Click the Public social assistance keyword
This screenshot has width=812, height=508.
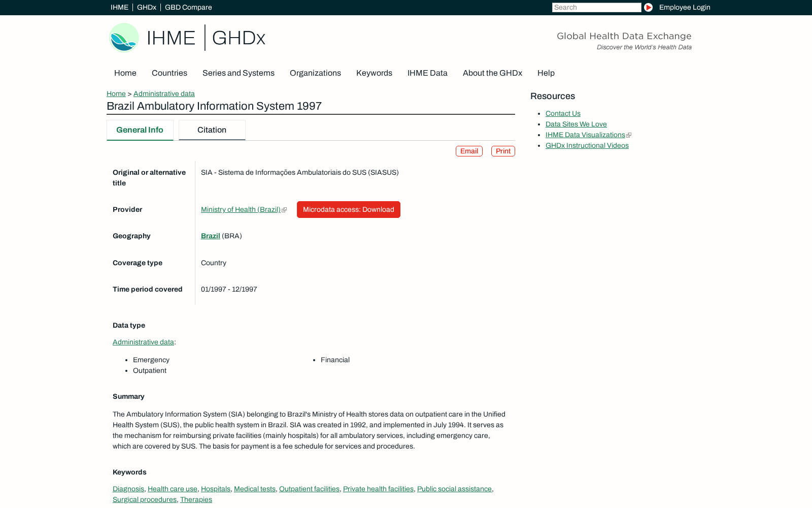click(454, 489)
